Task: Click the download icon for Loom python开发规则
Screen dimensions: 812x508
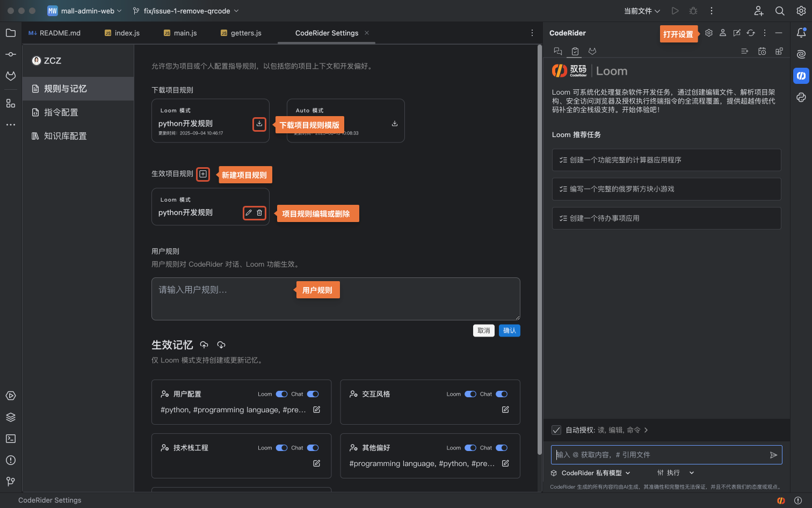Action: (259, 124)
